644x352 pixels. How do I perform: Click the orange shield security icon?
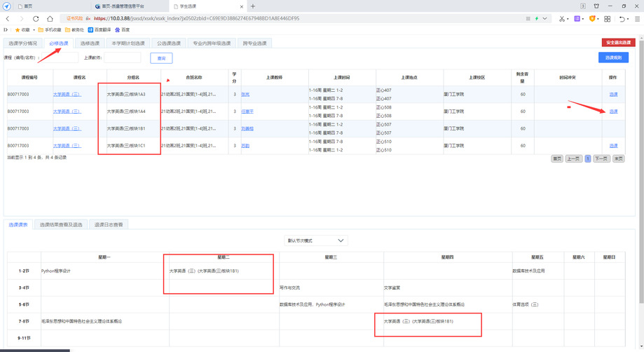(592, 19)
